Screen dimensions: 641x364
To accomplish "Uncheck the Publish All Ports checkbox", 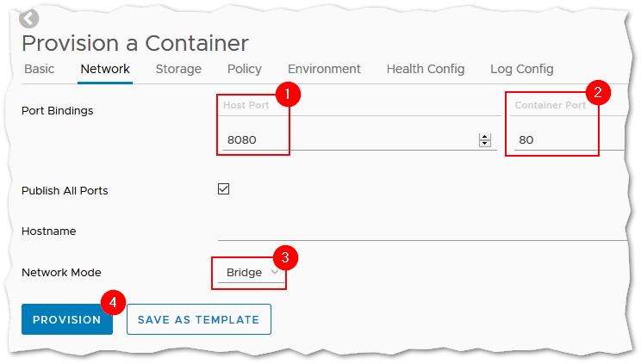I will [224, 188].
